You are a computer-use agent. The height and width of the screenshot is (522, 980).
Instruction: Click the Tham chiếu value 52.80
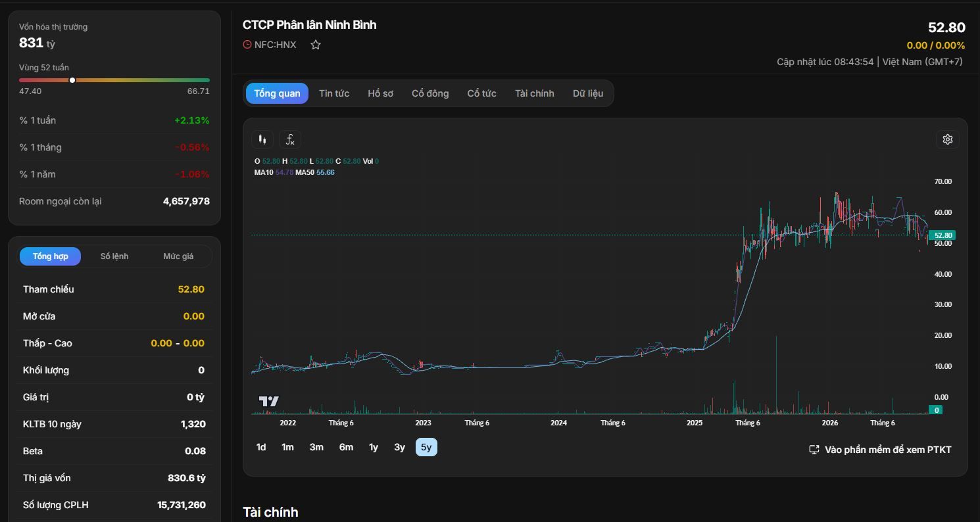[x=191, y=289]
